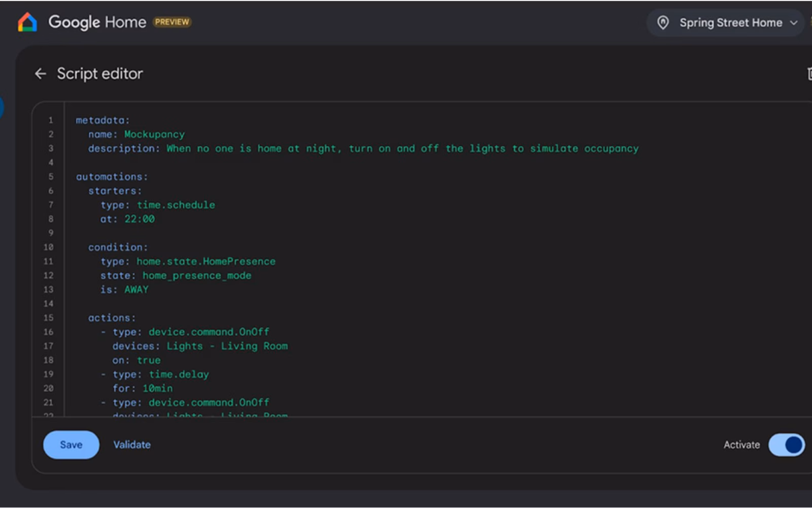Click the 10min delay value

pyautogui.click(x=157, y=388)
